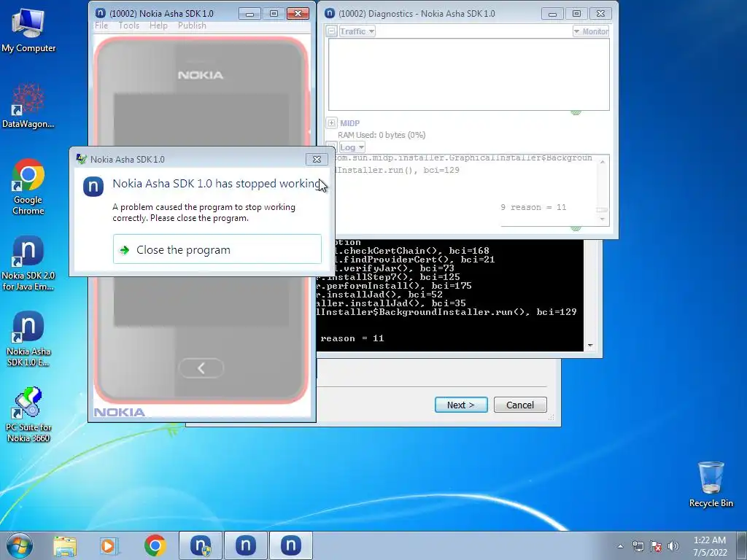Image resolution: width=747 pixels, height=560 pixels.
Task: Click 'reason = 11' line in console
Action: point(352,338)
